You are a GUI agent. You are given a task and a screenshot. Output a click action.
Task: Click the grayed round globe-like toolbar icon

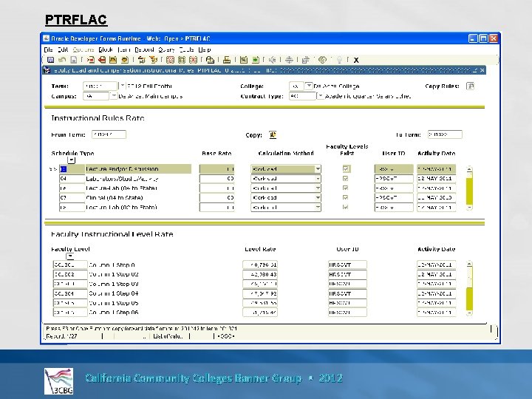coord(322,60)
